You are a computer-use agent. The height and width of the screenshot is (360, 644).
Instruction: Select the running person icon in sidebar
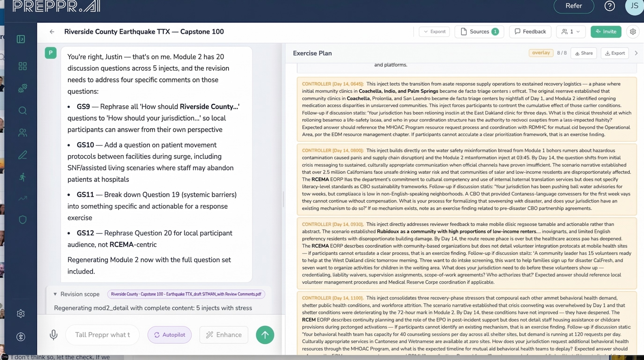[22, 177]
